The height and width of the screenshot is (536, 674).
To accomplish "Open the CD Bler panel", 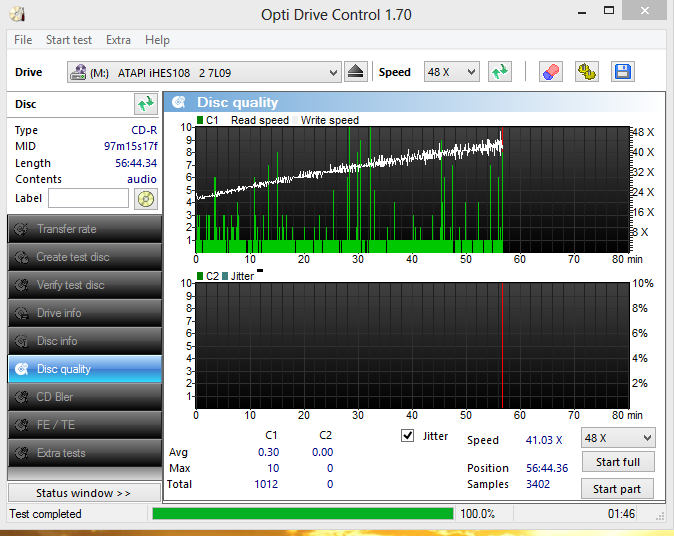I will (x=85, y=397).
